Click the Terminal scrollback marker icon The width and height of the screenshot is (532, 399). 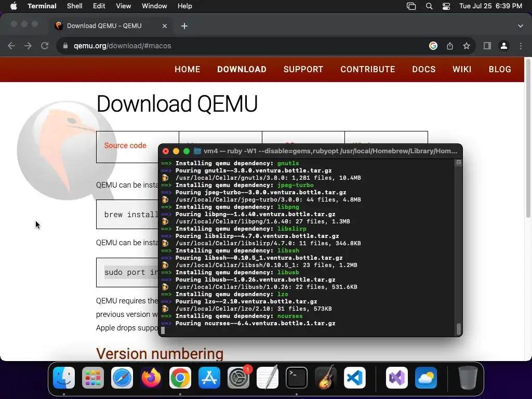tap(459, 163)
